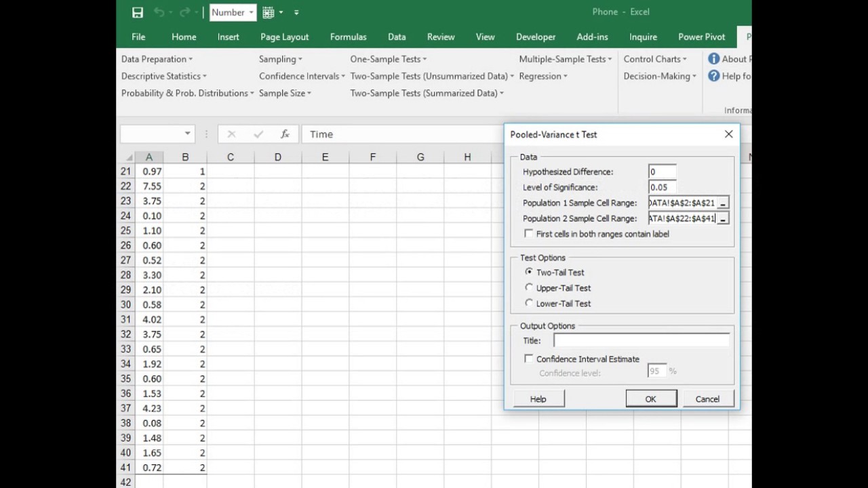Switch to the Developer tab
Viewport: 868px width, 488px height.
pyautogui.click(x=536, y=37)
